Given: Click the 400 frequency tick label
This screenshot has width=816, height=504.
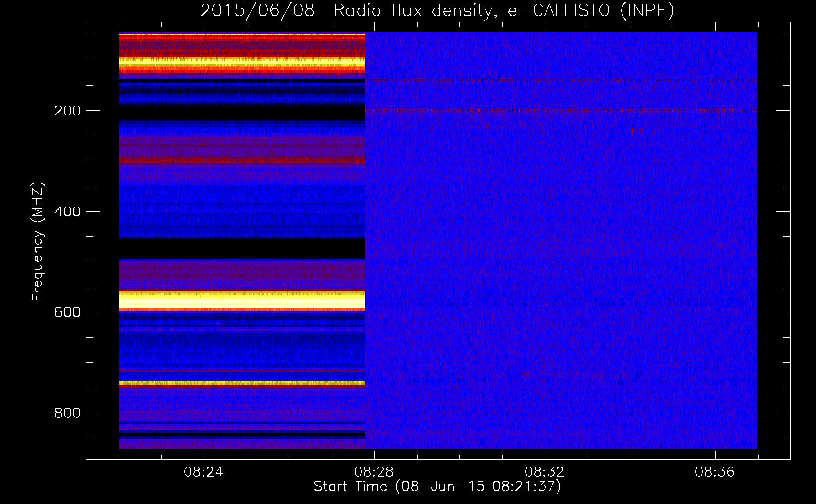Looking at the screenshot, I should point(67,212).
